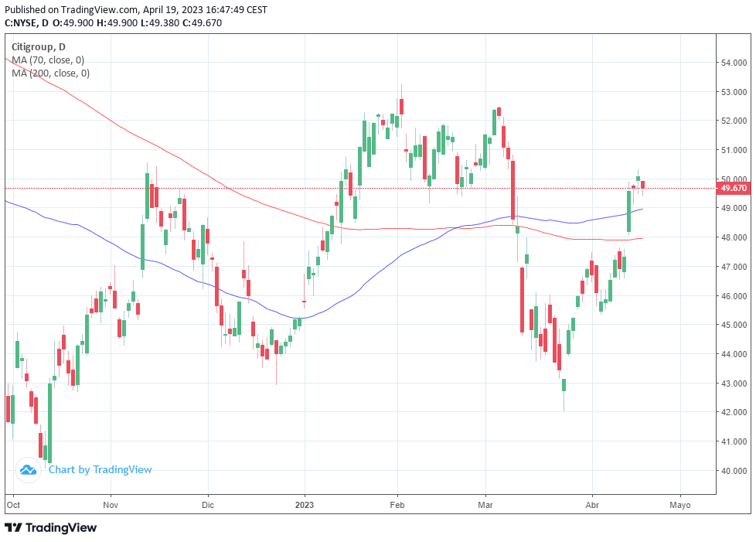Click the Dic date axis label
The image size is (756, 542).
[208, 505]
